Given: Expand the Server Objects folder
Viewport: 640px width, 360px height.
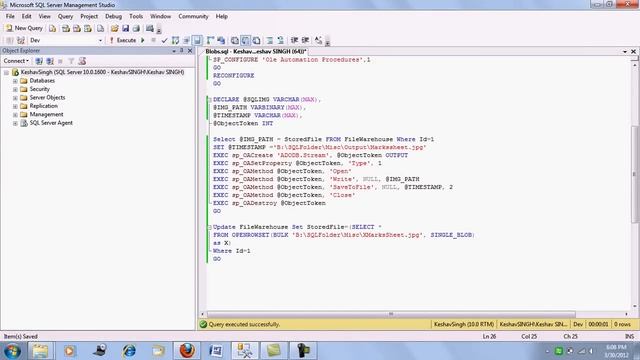Looking at the screenshot, I should pyautogui.click(x=15, y=98).
